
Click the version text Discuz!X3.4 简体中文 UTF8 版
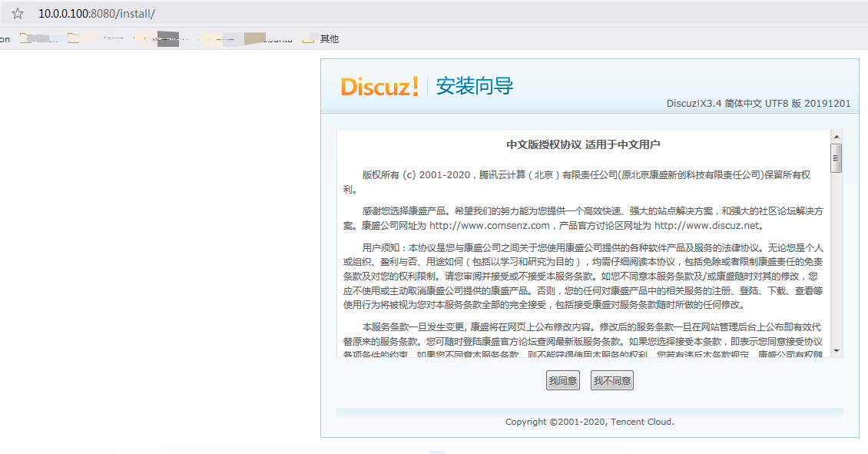734,104
